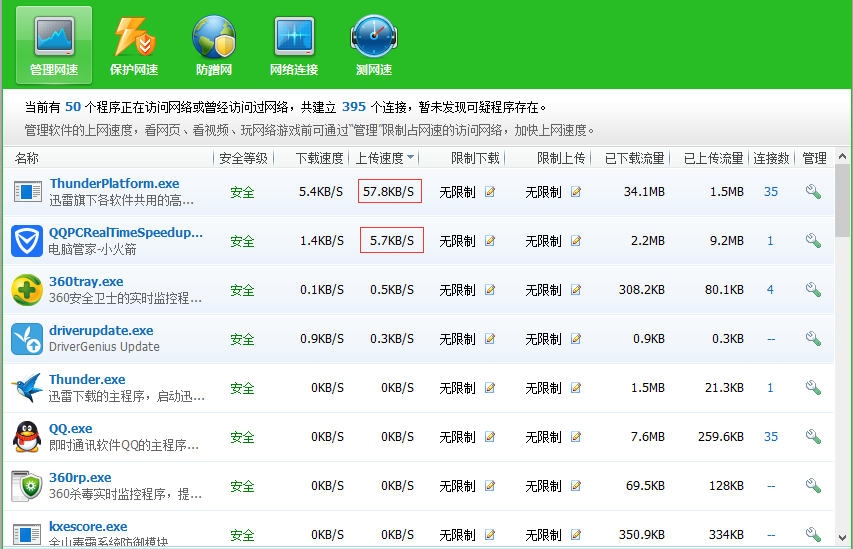Sort the list by 连接数 column
The width and height of the screenshot is (853, 549).
tap(771, 158)
